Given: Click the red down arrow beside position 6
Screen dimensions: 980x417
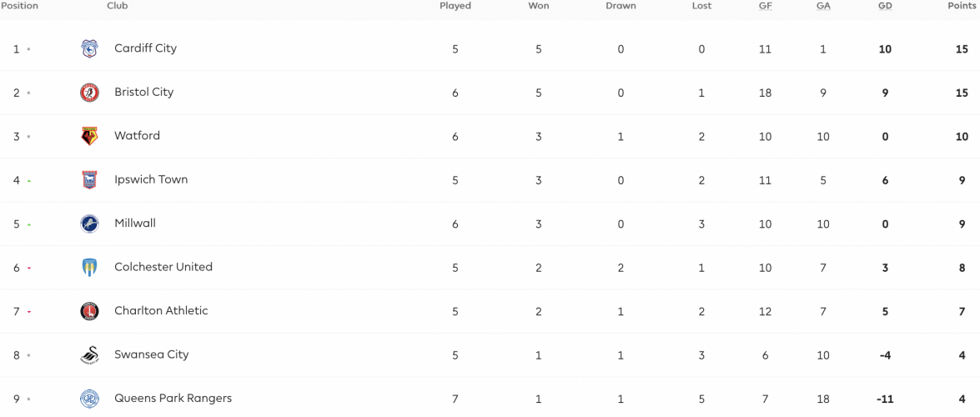Looking at the screenshot, I should pyautogui.click(x=28, y=269).
